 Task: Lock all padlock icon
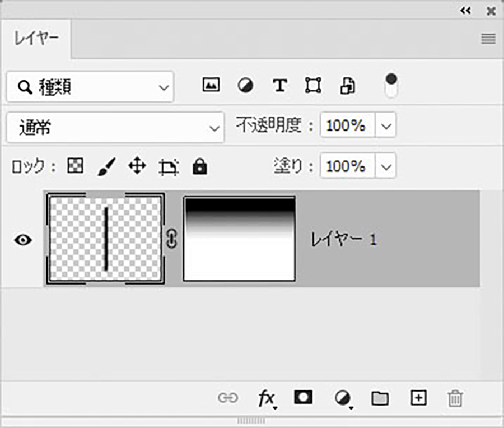199,166
